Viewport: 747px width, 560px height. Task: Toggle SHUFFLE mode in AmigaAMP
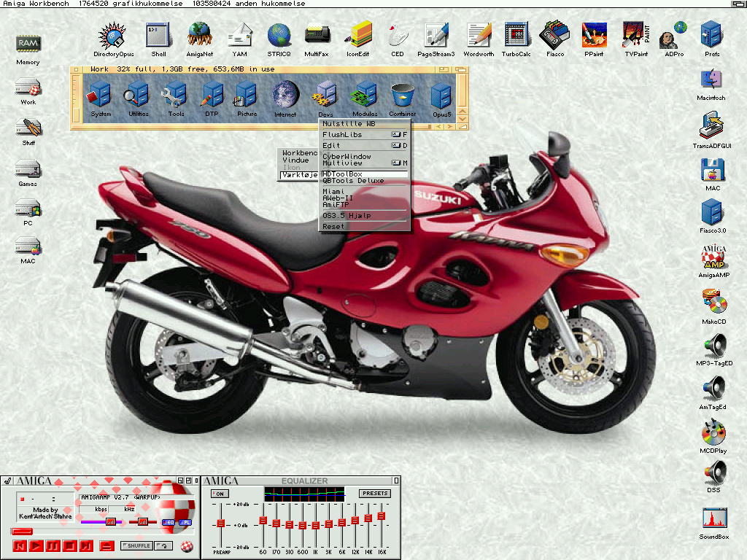[x=136, y=545]
